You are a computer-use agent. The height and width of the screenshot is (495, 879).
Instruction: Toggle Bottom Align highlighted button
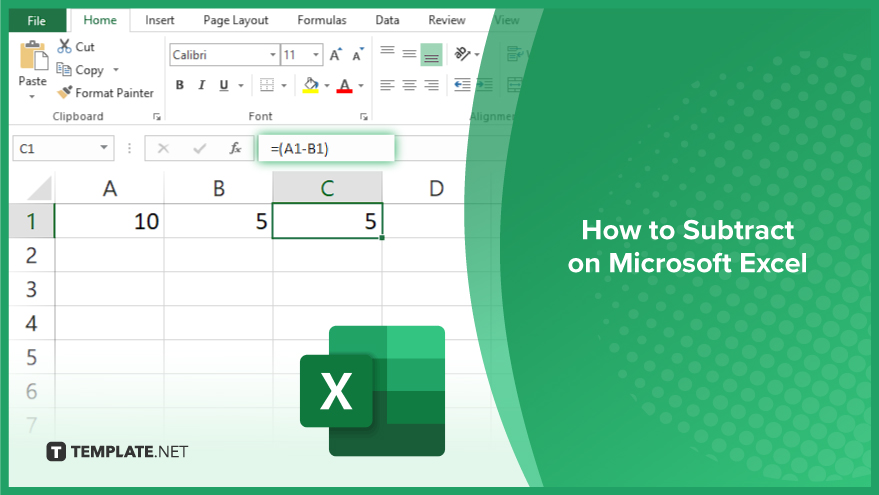coord(431,54)
